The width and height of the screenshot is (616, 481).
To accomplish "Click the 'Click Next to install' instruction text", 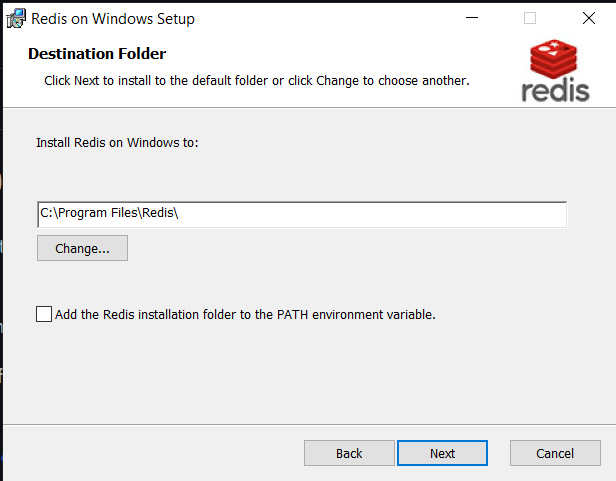I will (257, 81).
